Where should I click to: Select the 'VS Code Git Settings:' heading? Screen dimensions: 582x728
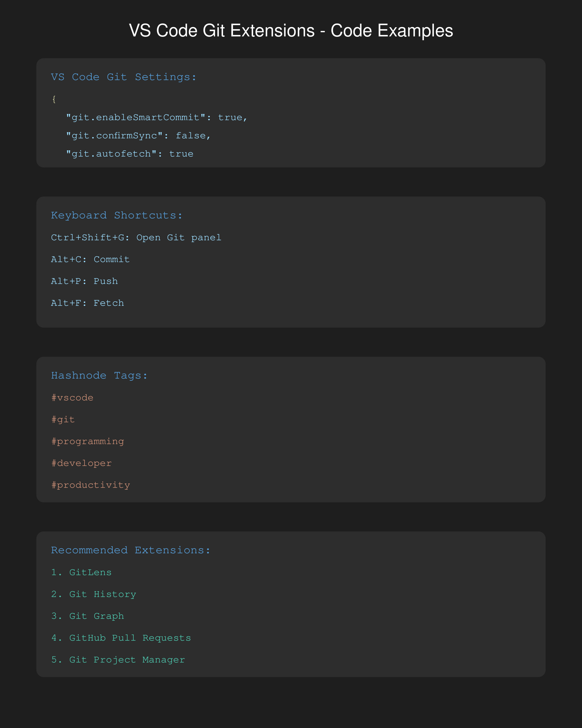point(123,77)
